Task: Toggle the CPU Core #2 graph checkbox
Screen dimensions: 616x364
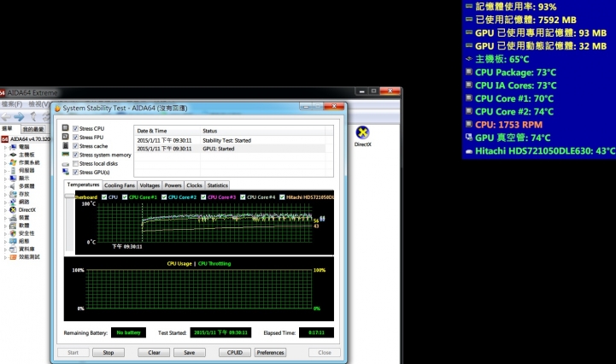Action: pos(164,197)
